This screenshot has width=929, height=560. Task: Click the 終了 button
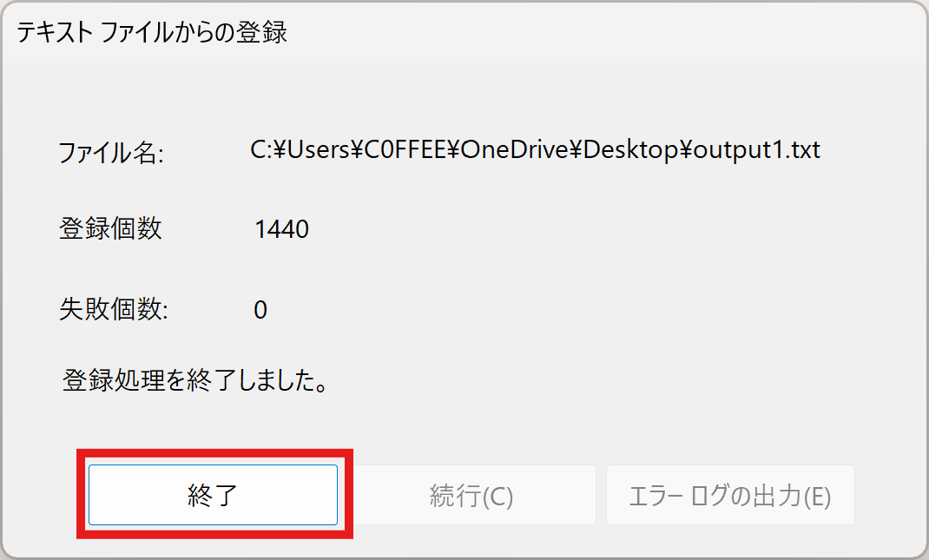213,495
